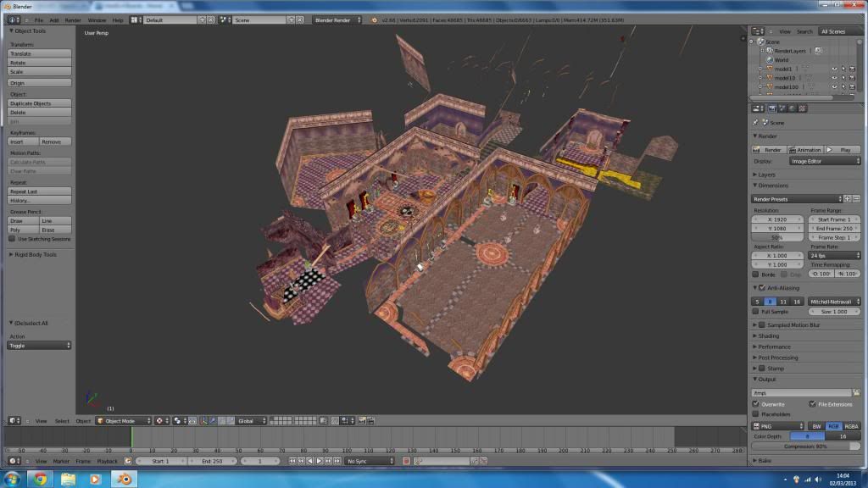Open the 3D viewport Select menu
Screen dimensions: 868x488
click(62, 421)
